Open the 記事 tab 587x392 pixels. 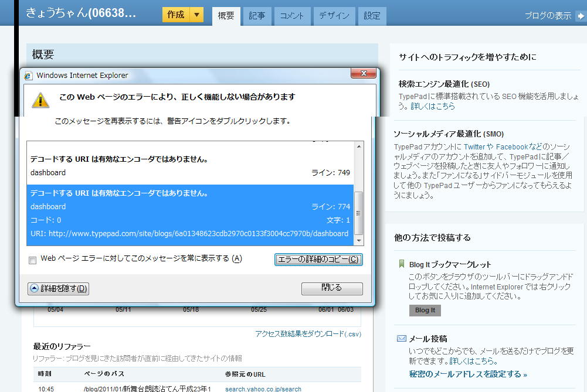click(x=257, y=16)
